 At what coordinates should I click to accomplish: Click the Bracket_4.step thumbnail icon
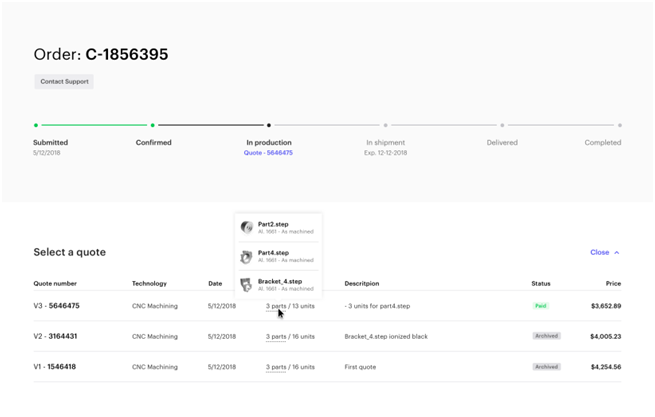click(247, 284)
